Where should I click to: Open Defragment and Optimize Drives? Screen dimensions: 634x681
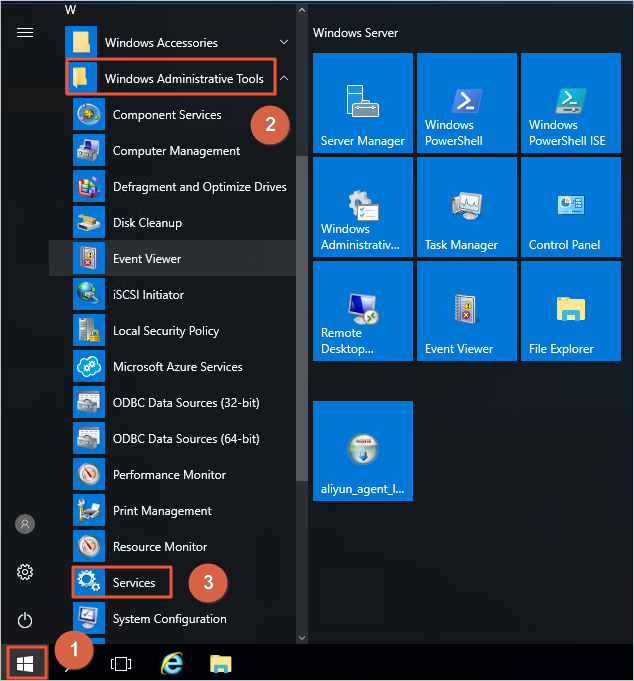click(172, 187)
